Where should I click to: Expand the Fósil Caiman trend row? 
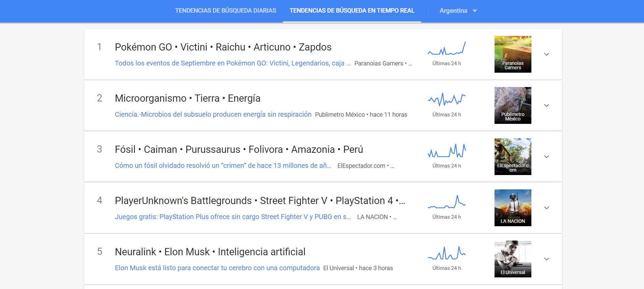point(546,157)
